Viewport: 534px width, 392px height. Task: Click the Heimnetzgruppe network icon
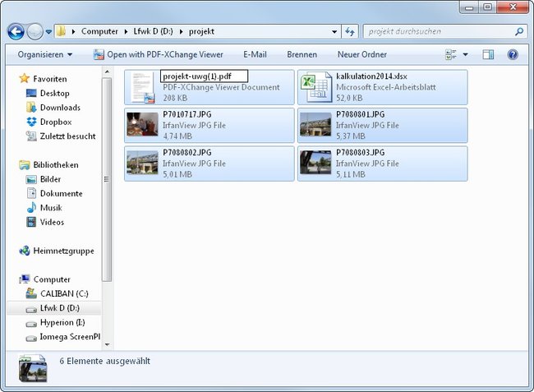click(25, 251)
